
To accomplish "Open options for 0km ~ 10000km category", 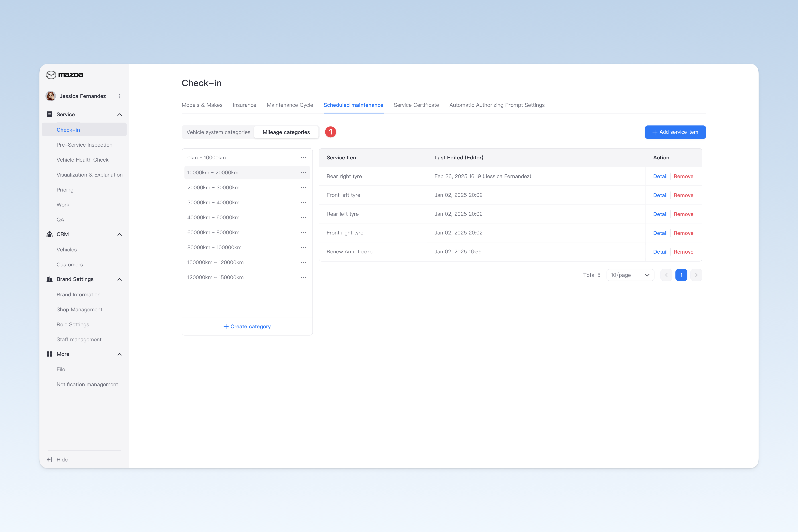I will (x=303, y=158).
